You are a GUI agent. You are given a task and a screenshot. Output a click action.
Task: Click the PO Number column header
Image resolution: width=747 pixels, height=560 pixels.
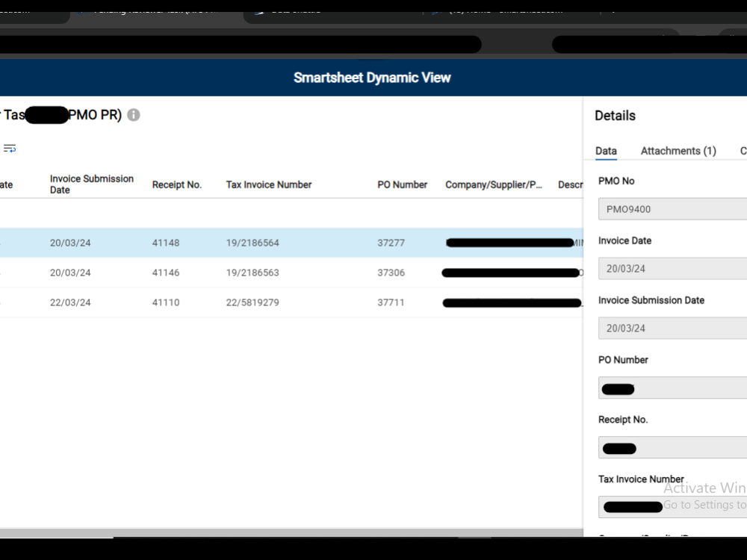(402, 184)
